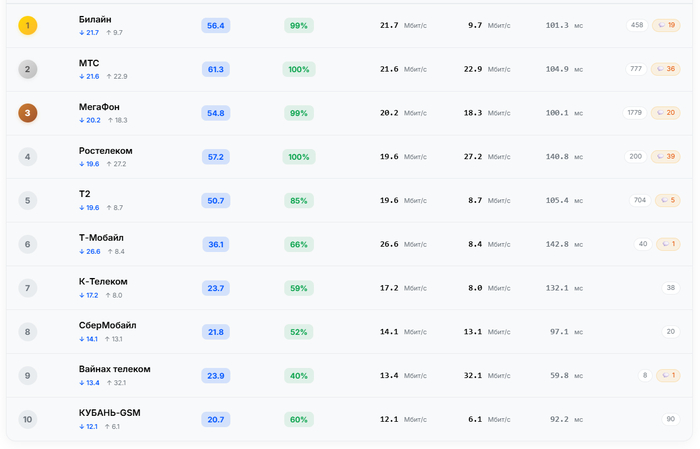Click the green 52% badge for СберМобайл

click(x=298, y=332)
